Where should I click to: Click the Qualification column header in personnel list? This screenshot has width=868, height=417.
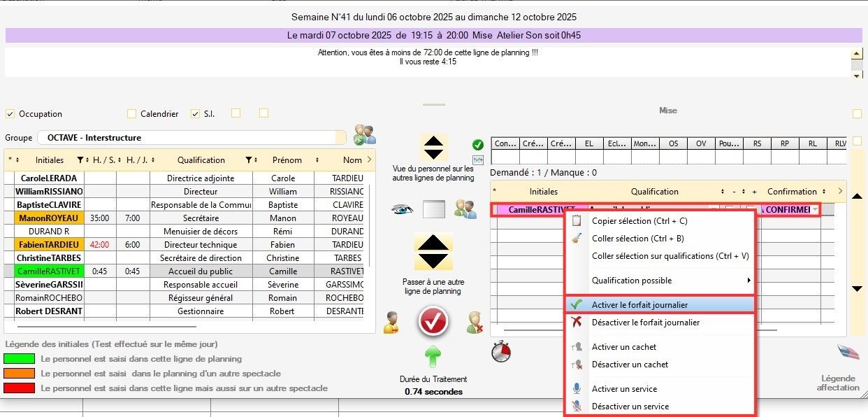[x=201, y=160]
